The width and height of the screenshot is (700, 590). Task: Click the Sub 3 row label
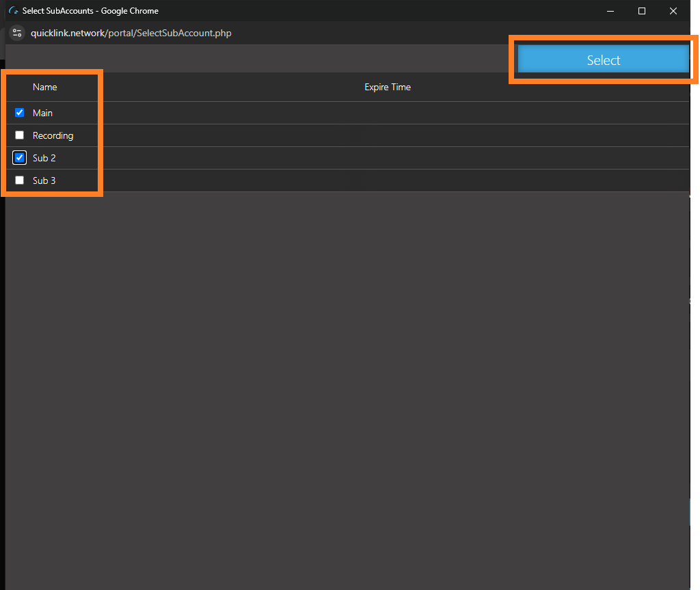coord(43,180)
